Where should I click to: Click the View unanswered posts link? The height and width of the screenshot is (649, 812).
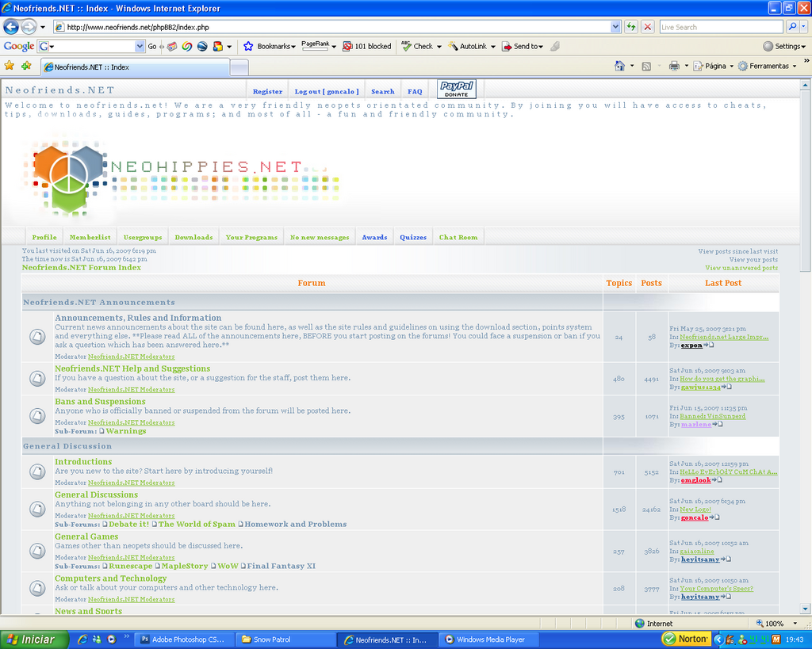[741, 268]
